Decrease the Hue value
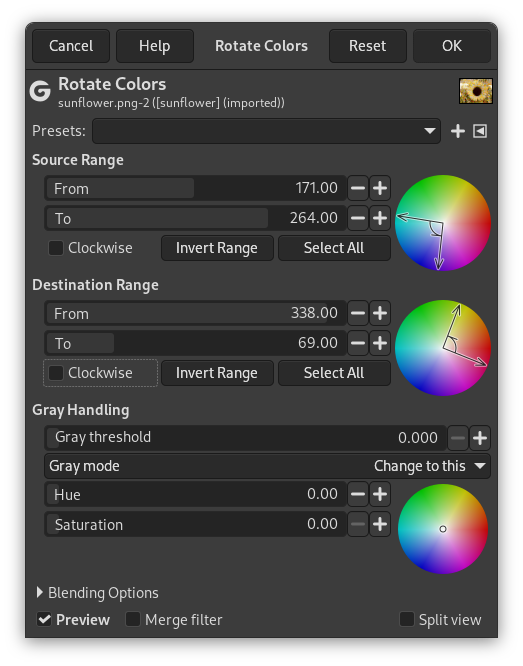The width and height of the screenshot is (523, 666). pyautogui.click(x=358, y=494)
